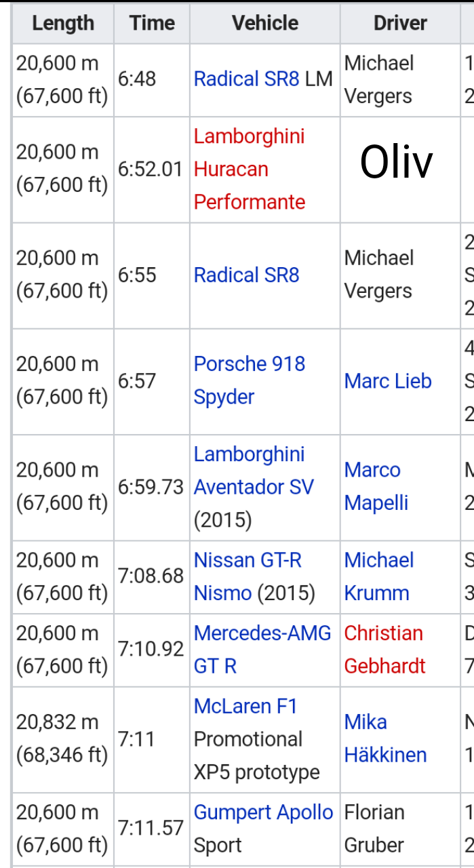Image resolution: width=474 pixels, height=868 pixels.
Task: Open the Radical SR8 link in 6:48 row
Action: (x=246, y=79)
